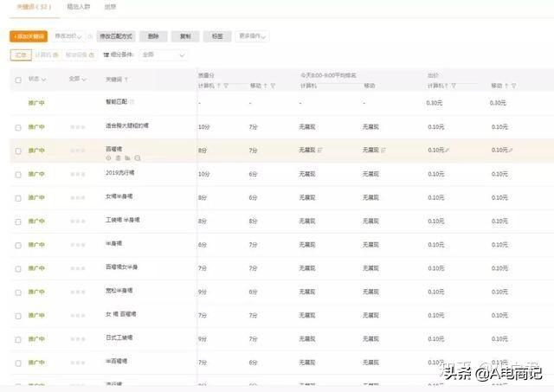Switch to the 精选人群 tab
The image size is (554, 392).
tap(79, 7)
